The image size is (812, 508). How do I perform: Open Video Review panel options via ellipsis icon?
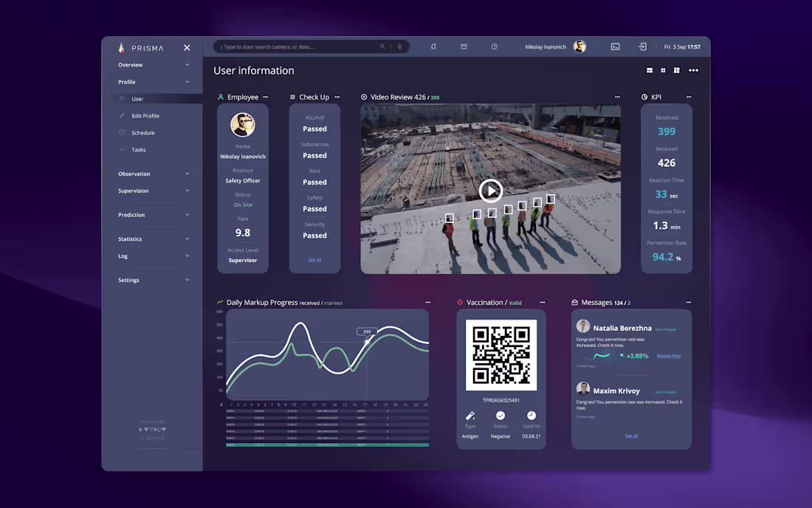coord(617,97)
